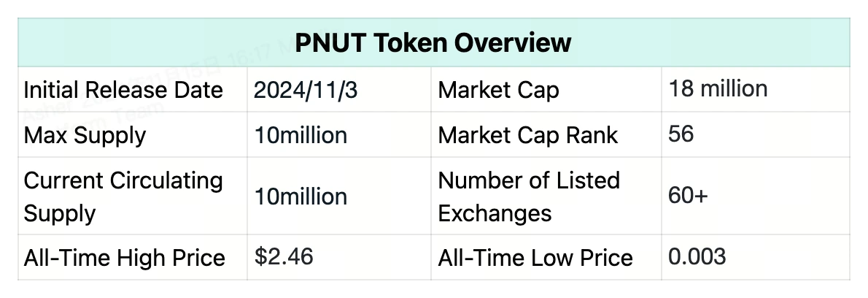Screen dimensions: 868x298
Task: Select the Number of Listed Exchanges label
Action: point(529,196)
